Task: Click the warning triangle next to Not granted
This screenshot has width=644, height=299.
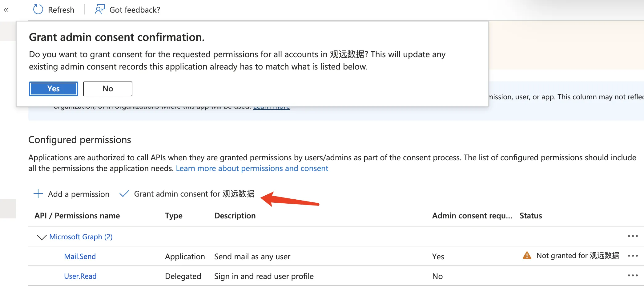Action: pos(527,255)
